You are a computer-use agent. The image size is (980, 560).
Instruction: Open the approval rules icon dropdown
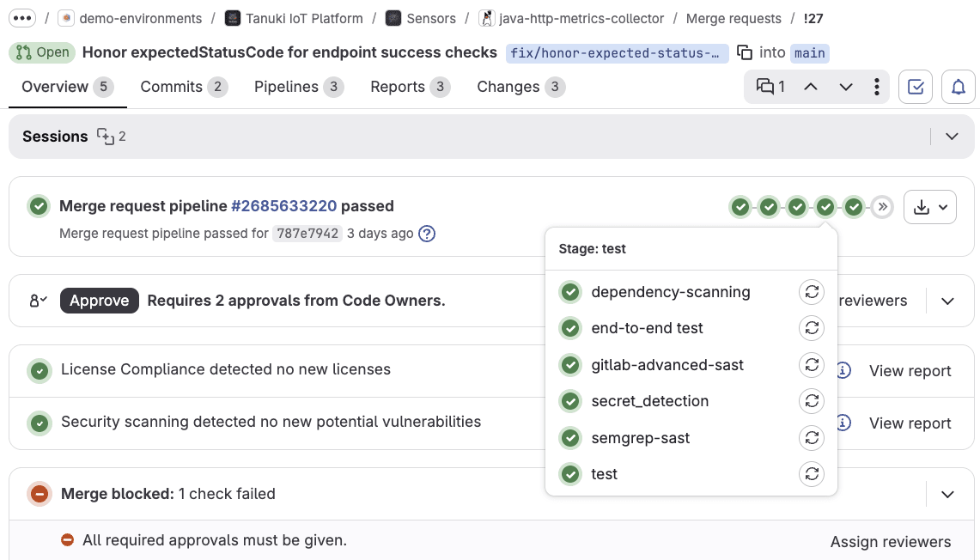pyautogui.click(x=38, y=301)
